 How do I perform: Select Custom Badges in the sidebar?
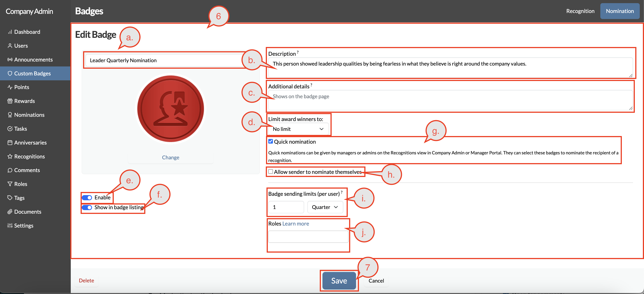coord(35,73)
